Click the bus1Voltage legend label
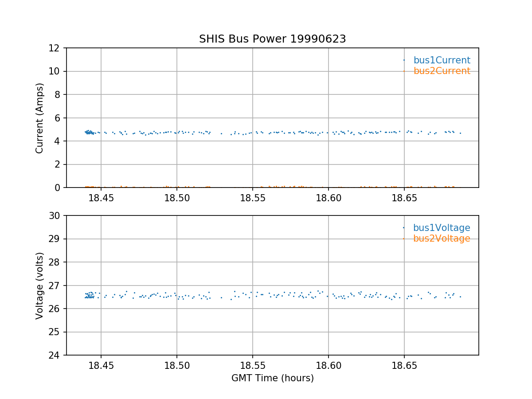The width and height of the screenshot is (532, 399). pos(442,228)
